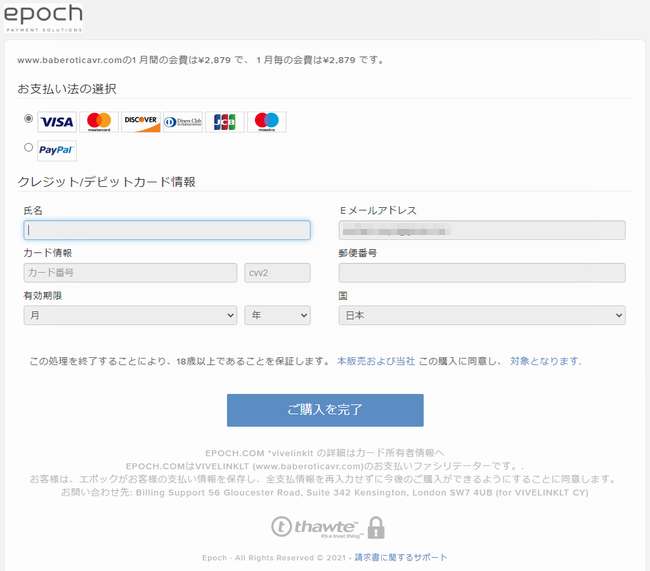Open the 本販売および当社 terms link
The width and height of the screenshot is (650, 571).
pos(376,361)
